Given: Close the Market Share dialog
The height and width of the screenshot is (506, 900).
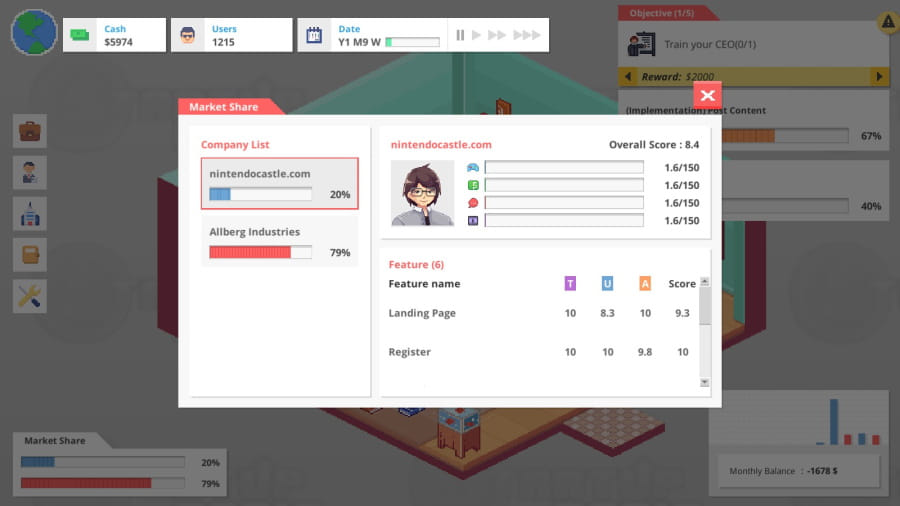Looking at the screenshot, I should (x=707, y=95).
